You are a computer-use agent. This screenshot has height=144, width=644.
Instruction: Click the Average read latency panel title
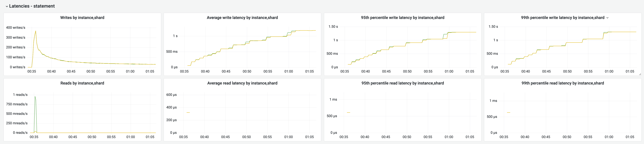(x=242, y=83)
